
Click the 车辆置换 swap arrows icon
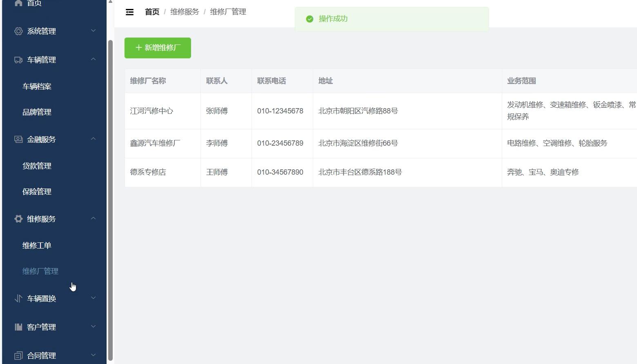click(18, 298)
